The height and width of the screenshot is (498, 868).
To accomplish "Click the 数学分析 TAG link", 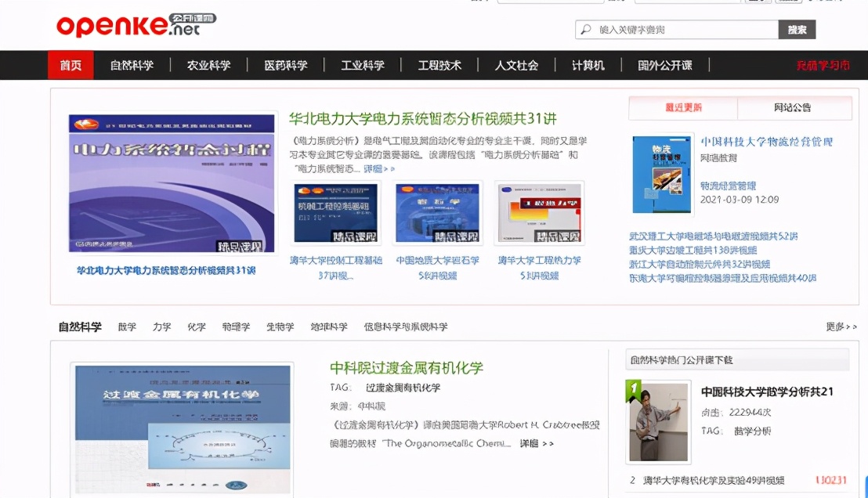I will pos(752,431).
